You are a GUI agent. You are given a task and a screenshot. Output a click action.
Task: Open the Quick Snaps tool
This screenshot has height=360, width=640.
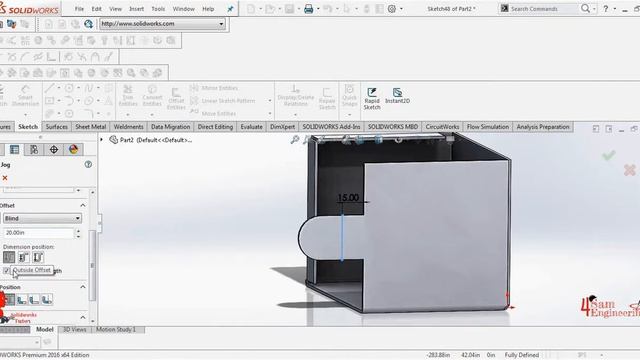(x=349, y=96)
